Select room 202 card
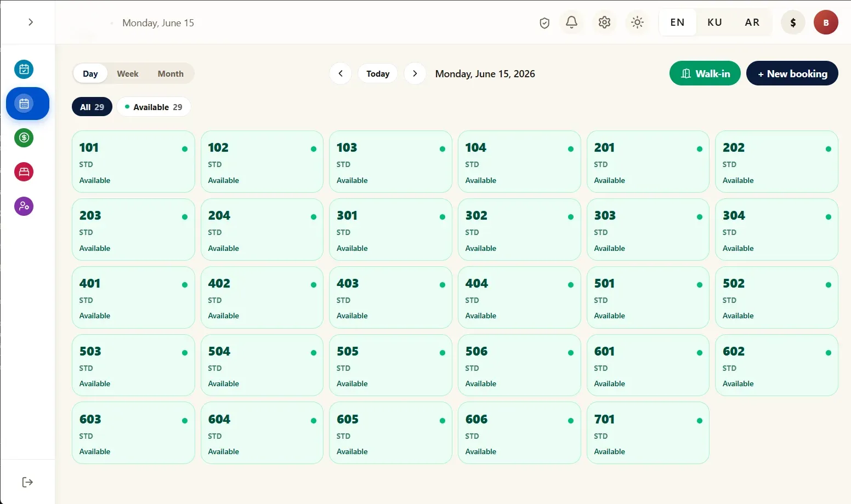The height and width of the screenshot is (504, 851). coord(776,162)
